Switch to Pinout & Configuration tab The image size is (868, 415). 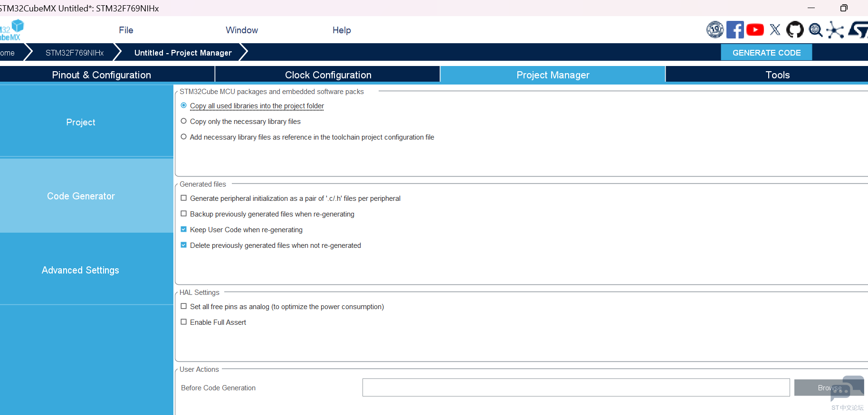click(107, 75)
